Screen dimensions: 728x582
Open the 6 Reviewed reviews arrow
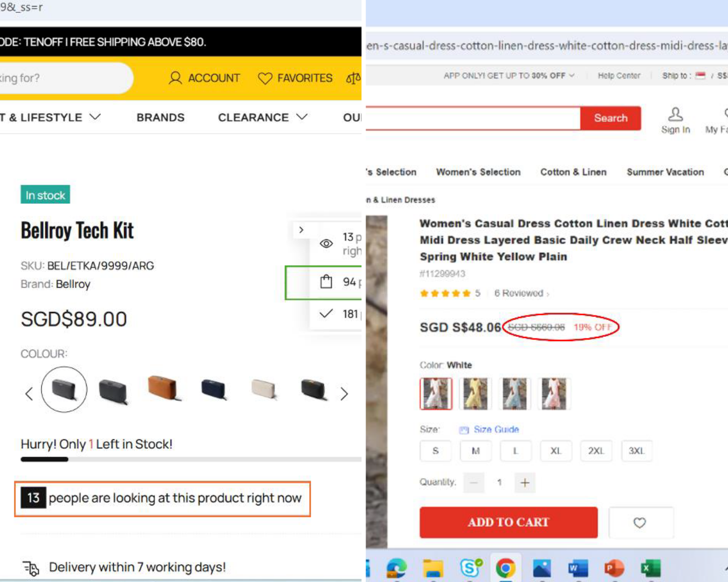[548, 294]
